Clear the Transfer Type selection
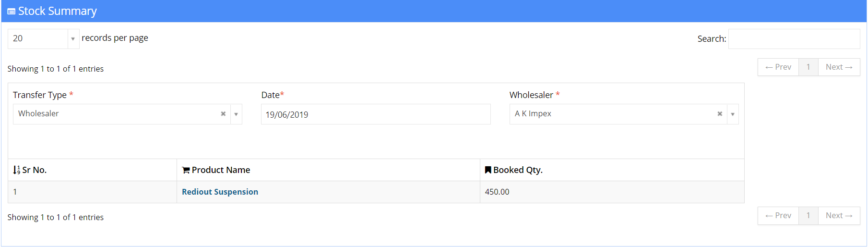 pos(223,114)
